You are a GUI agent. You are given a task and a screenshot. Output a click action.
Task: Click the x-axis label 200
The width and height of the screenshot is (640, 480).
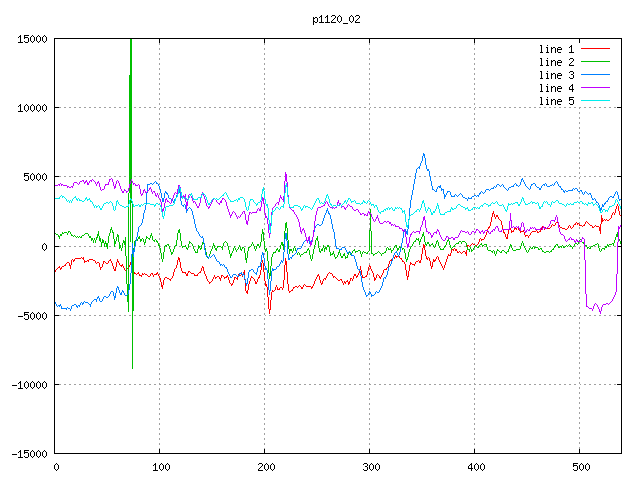(266, 467)
